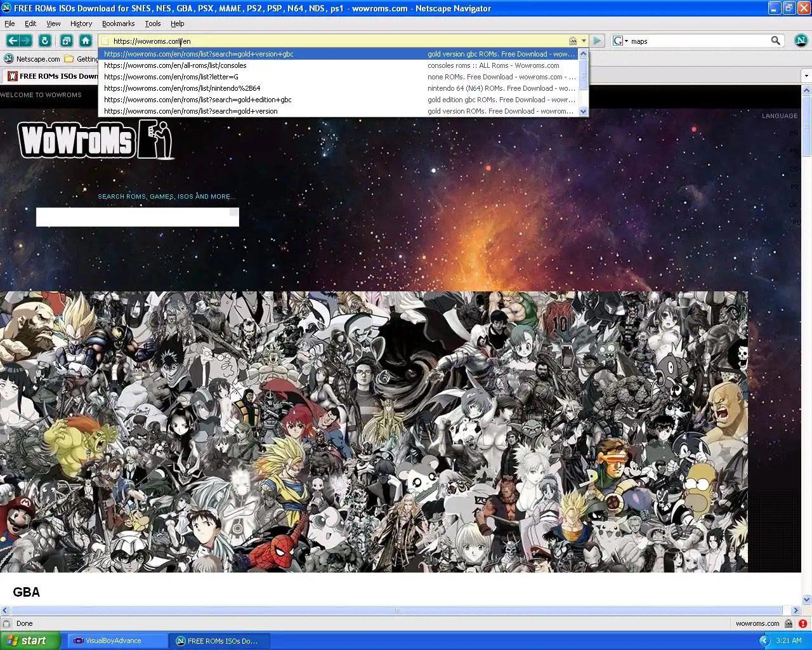812x650 pixels.
Task: Click the page icon in the address bar
Action: click(x=105, y=41)
